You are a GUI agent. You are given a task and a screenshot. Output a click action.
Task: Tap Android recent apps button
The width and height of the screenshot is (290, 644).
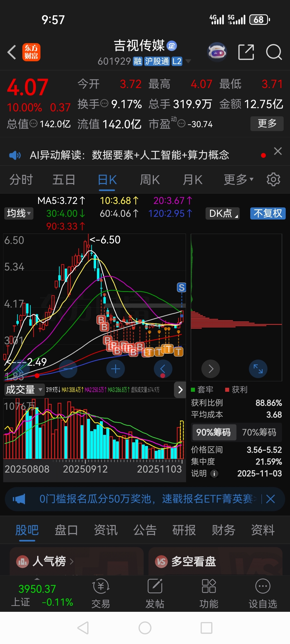click(x=206, y=628)
